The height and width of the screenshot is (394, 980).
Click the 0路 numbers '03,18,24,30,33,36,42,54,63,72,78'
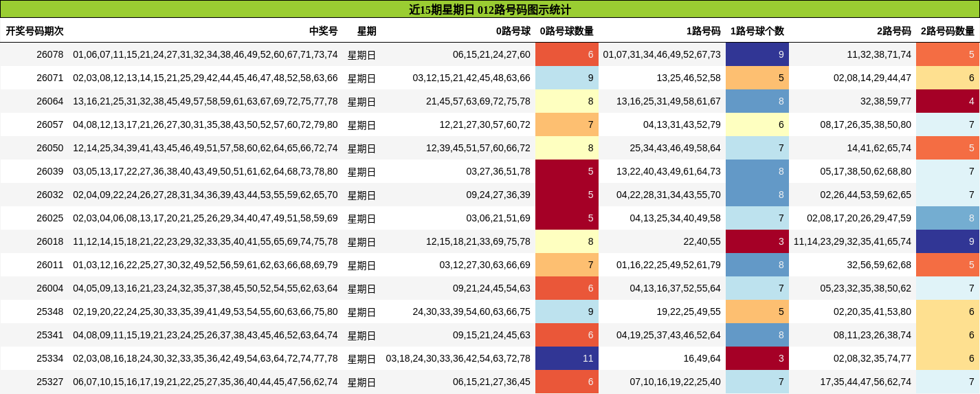pos(458,358)
